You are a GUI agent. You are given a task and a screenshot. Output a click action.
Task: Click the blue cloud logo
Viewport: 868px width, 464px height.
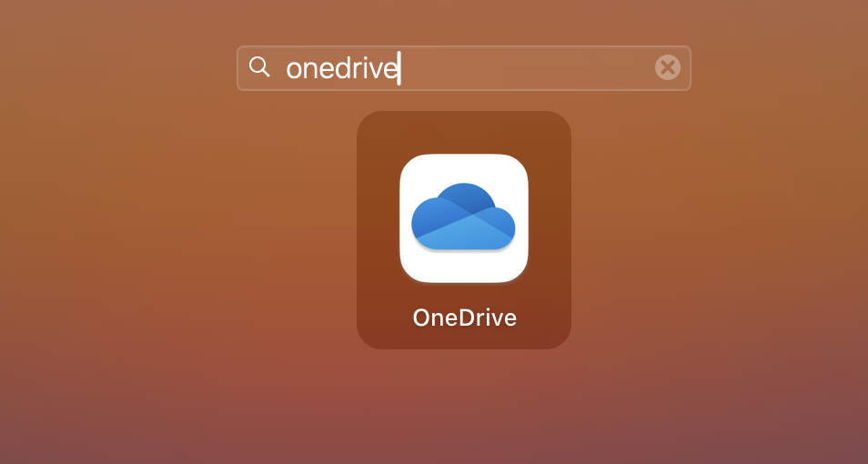[x=463, y=217]
